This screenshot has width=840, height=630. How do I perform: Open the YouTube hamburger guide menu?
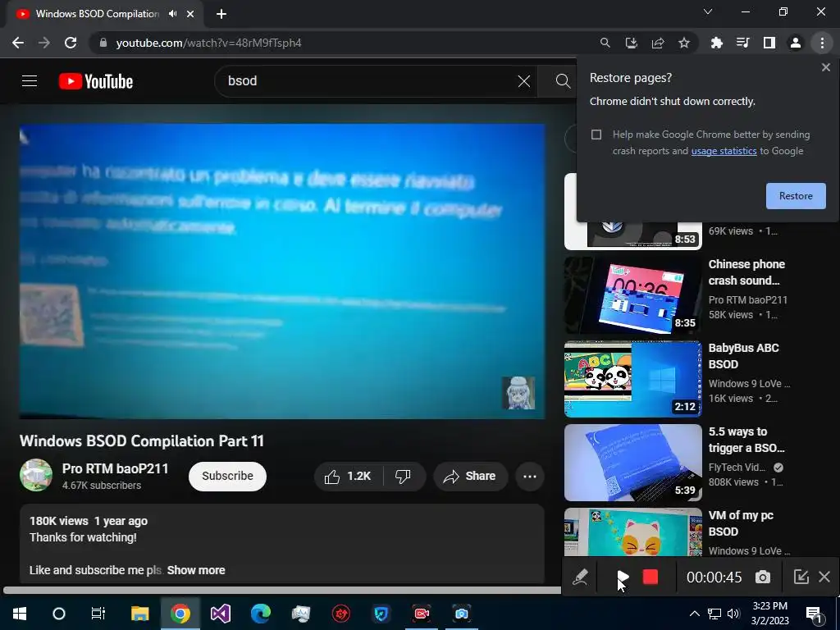pos(30,81)
